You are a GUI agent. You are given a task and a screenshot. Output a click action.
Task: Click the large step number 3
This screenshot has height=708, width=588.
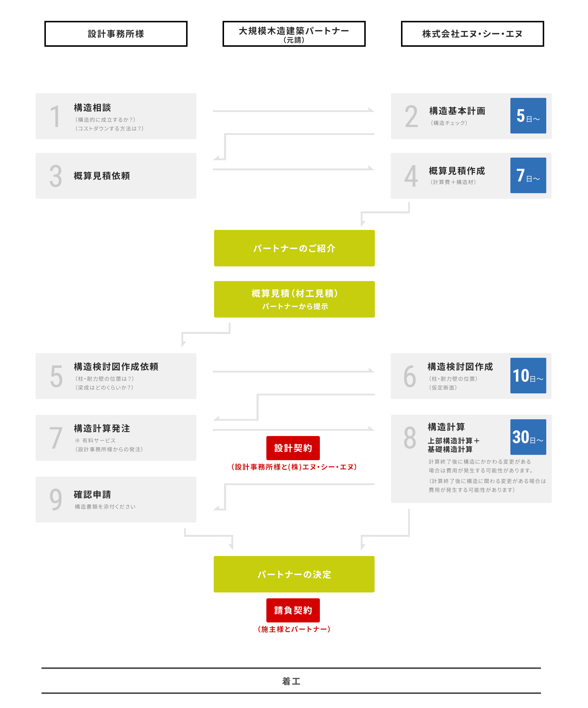pos(56,176)
